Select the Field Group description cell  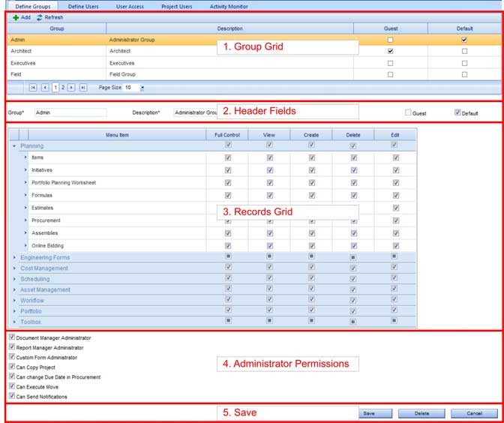click(x=229, y=74)
